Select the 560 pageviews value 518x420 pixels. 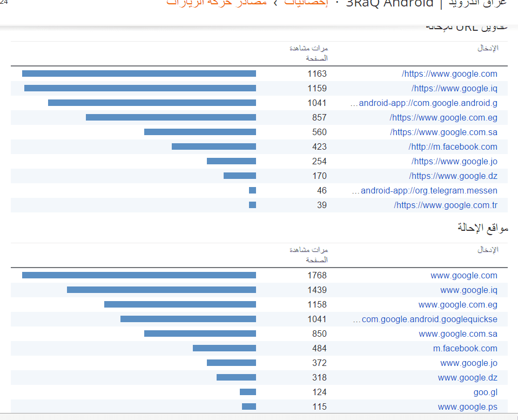coord(319,132)
